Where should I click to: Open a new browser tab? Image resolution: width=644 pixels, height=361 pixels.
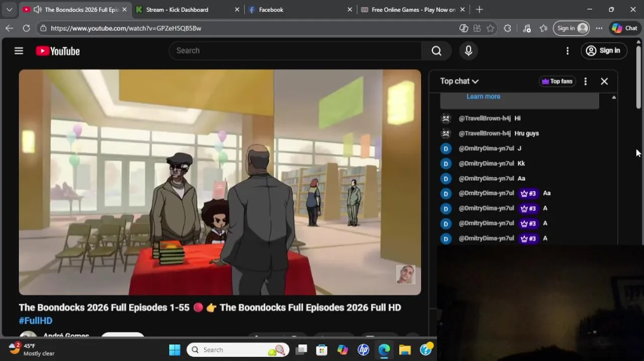click(479, 10)
